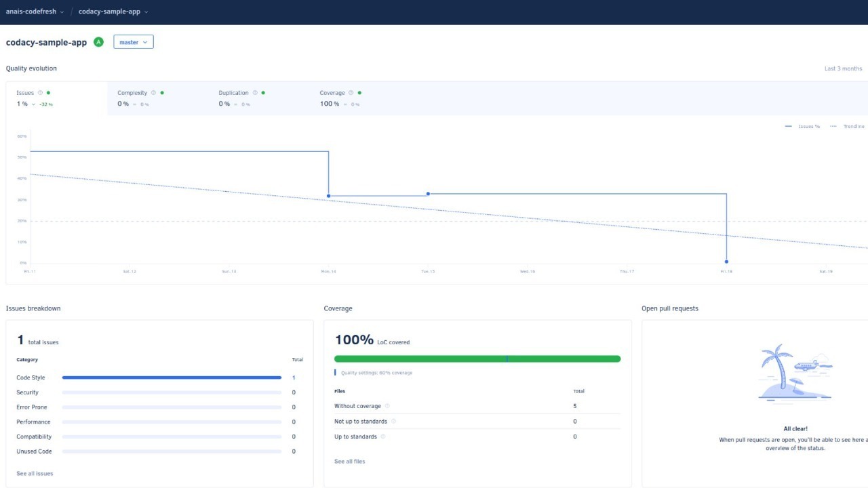Click the Without coverage files row label

(x=357, y=406)
